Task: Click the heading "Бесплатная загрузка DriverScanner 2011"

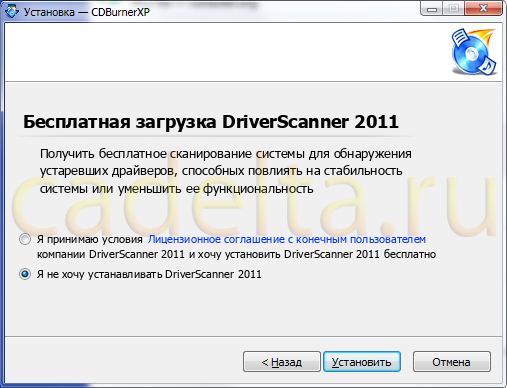Action: [211, 122]
